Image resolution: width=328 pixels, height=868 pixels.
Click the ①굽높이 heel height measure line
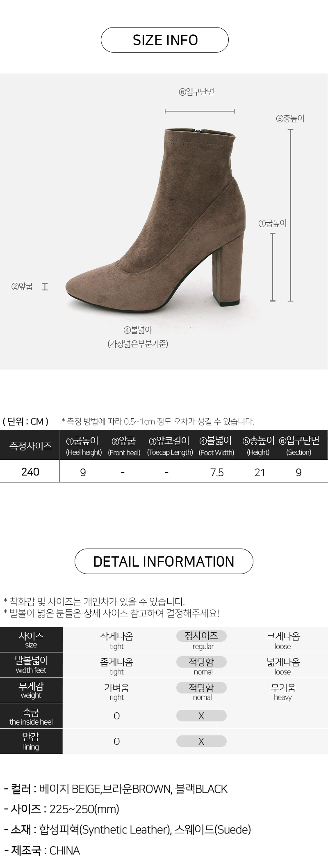pos(273,267)
